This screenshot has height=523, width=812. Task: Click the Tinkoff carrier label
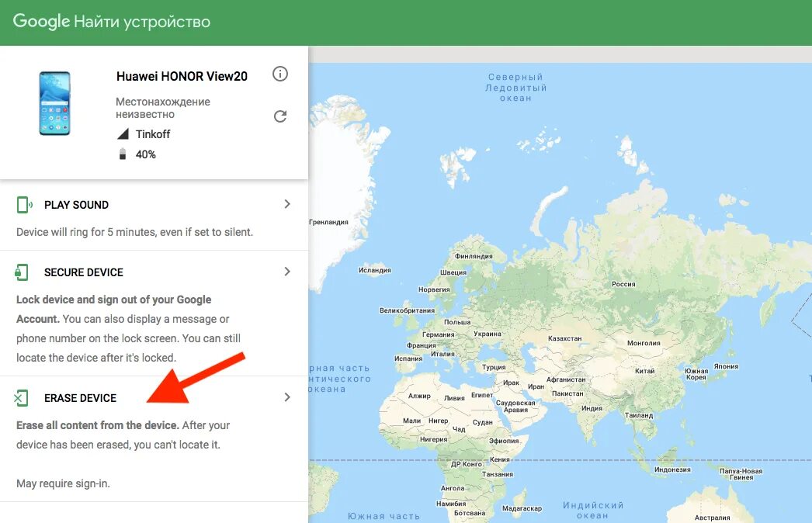click(153, 134)
